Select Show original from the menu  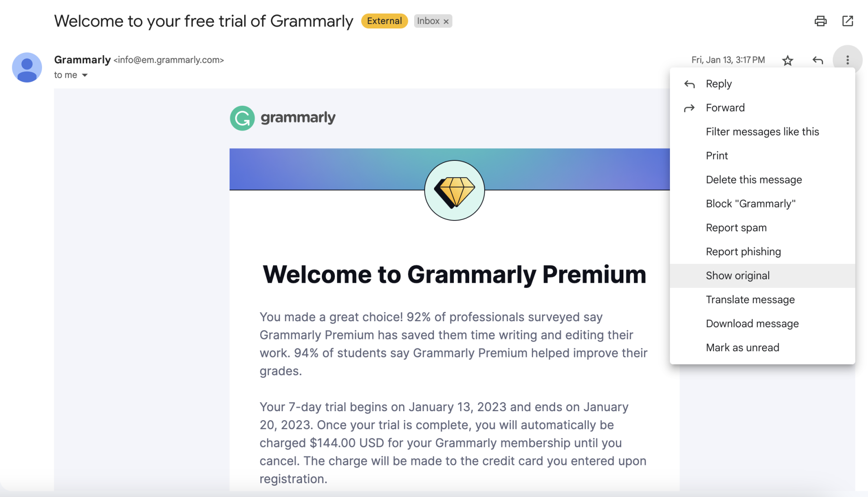[737, 275]
